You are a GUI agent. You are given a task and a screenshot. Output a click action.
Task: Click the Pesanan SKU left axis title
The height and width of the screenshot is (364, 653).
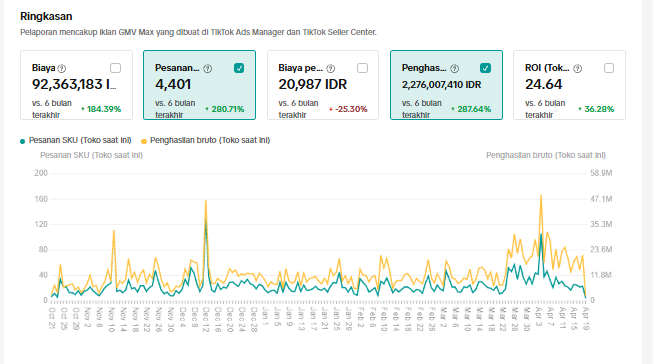pos(91,155)
